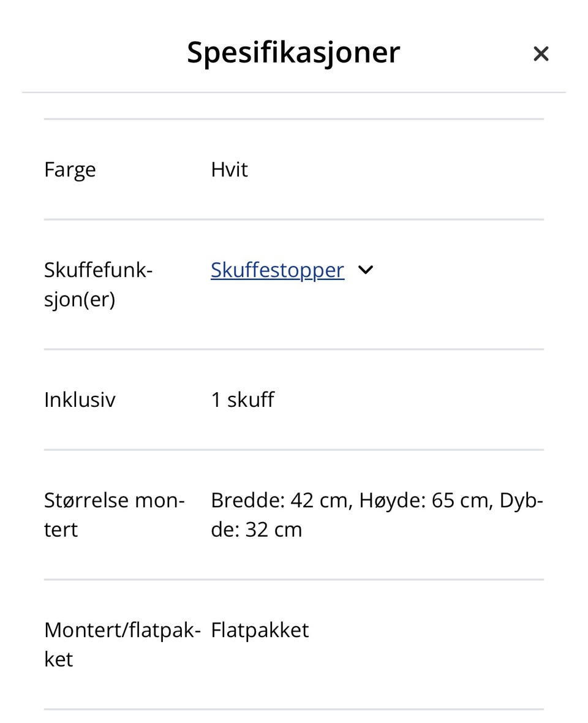Select the Spesifikasjoner title
This screenshot has width=588, height=723.
(x=293, y=52)
